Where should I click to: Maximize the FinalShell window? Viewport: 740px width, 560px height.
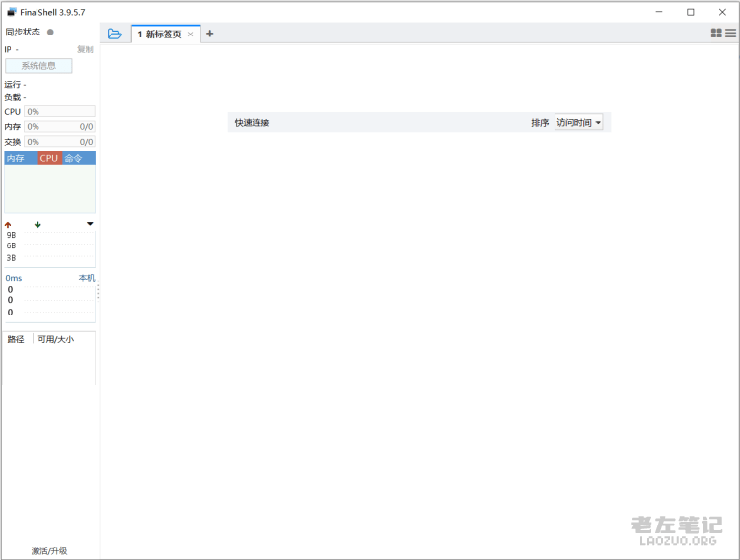691,12
